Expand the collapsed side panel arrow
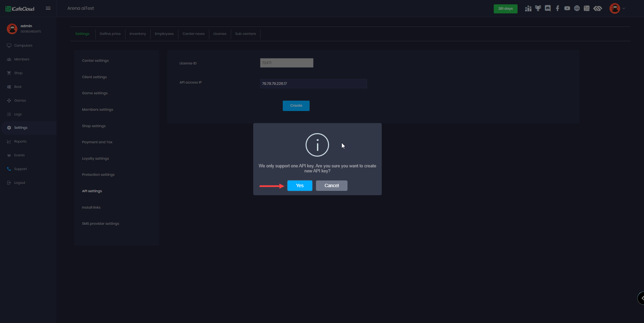 [641, 298]
